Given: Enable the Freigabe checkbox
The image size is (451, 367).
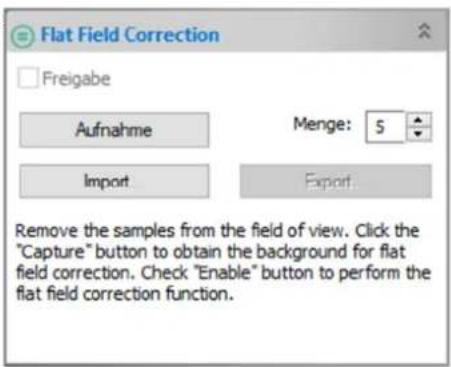Looking at the screenshot, I should coord(28,78).
